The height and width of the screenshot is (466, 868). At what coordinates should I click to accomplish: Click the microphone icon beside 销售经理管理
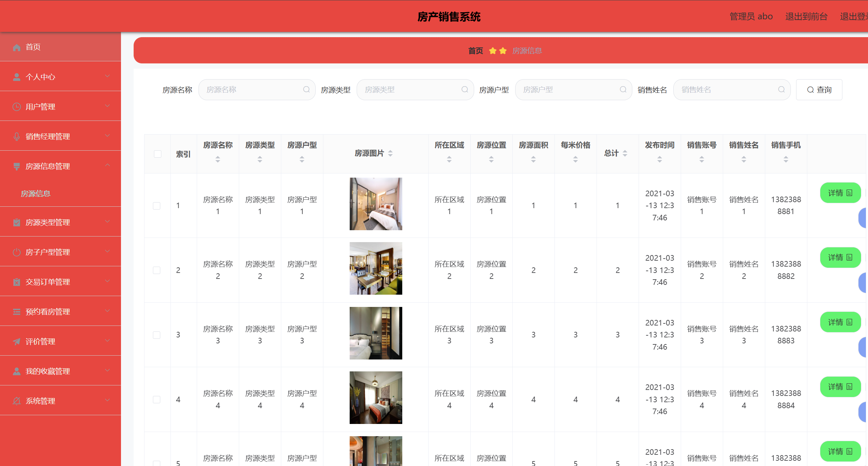click(x=16, y=137)
